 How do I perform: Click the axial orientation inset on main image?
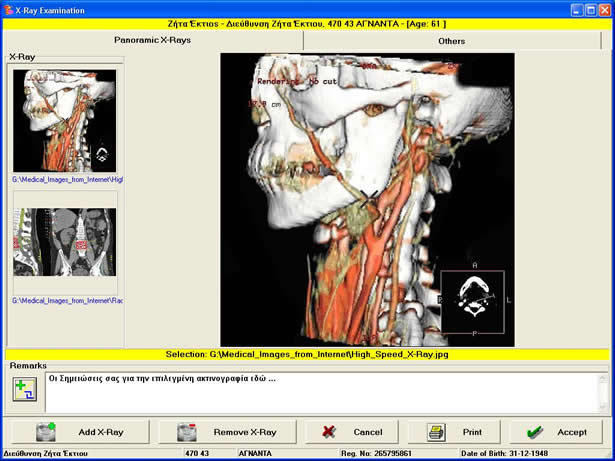pyautogui.click(x=473, y=302)
